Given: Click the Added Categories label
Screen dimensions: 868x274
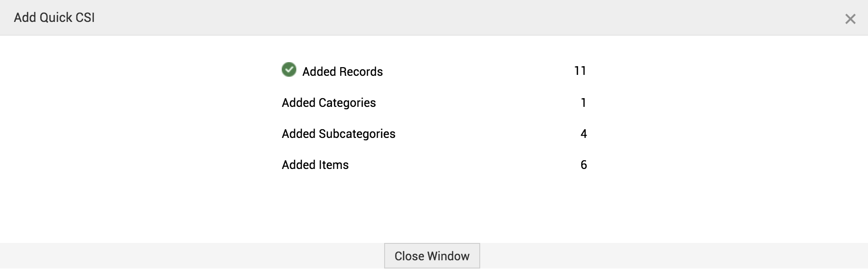Looking at the screenshot, I should [x=329, y=103].
